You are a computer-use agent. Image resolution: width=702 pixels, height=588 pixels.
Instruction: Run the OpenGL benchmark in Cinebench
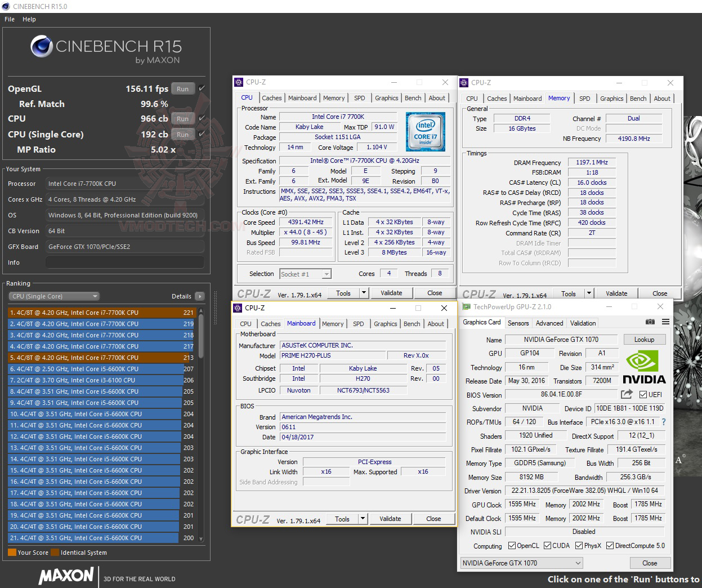182,88
